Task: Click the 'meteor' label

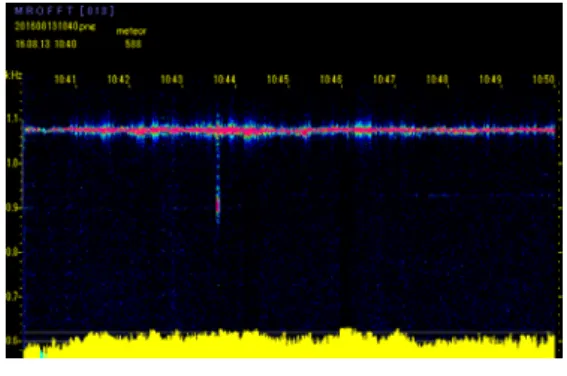Action: [x=131, y=31]
